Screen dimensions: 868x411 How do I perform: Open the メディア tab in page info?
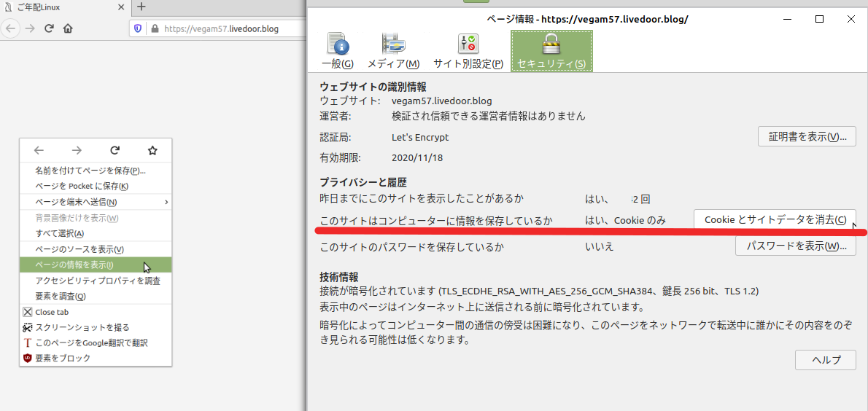394,51
